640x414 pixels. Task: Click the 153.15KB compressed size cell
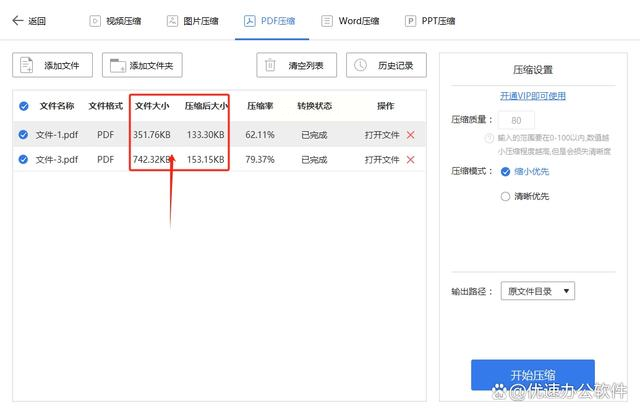(x=206, y=160)
